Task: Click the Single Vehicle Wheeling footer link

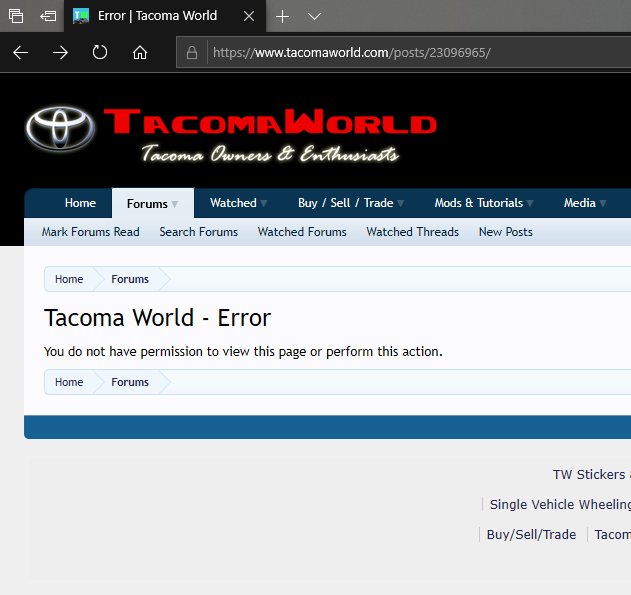Action: pos(560,504)
